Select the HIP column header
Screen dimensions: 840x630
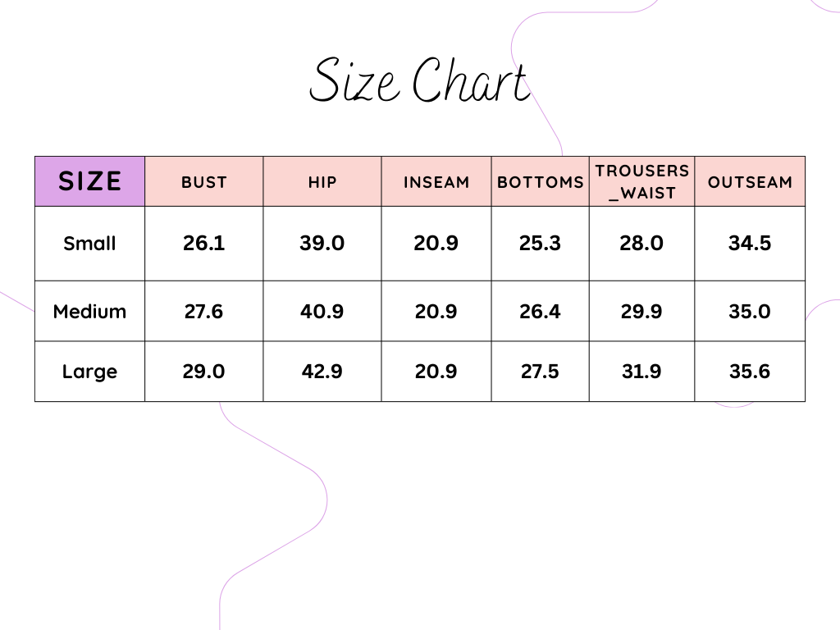point(322,182)
